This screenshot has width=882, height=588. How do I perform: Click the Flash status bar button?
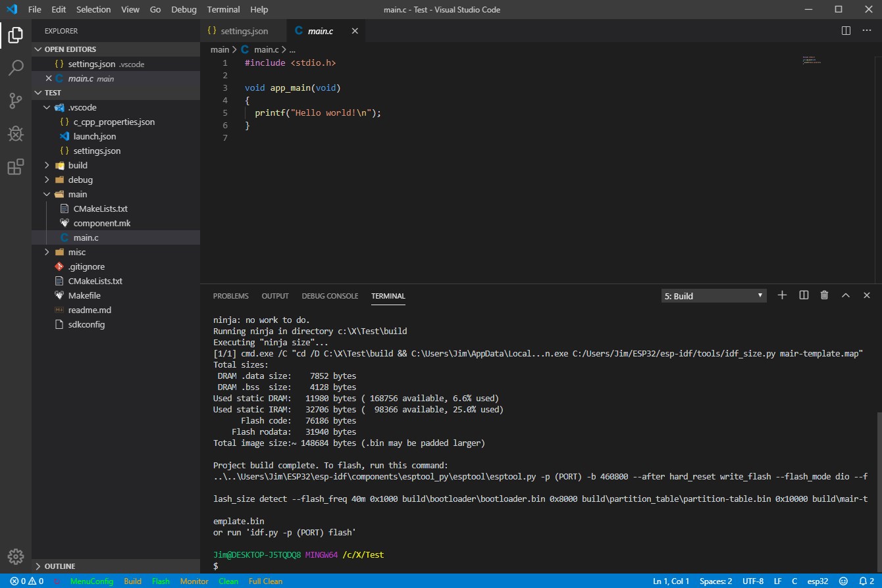[161, 581]
